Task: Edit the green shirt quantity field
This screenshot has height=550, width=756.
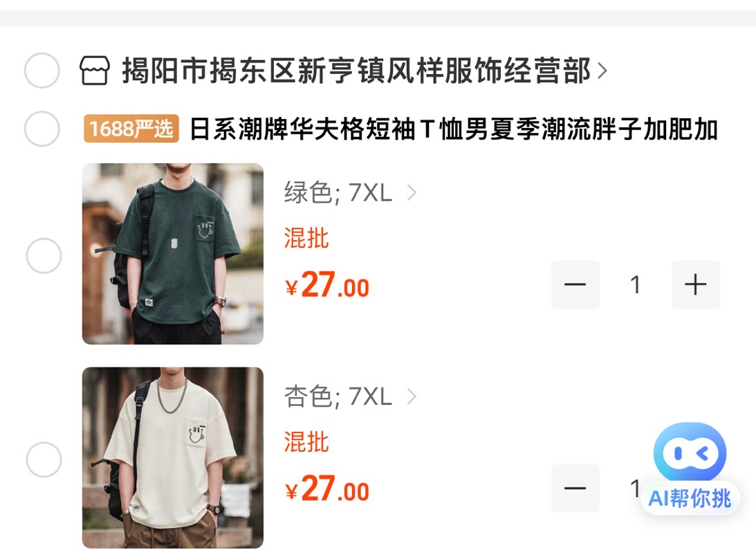Action: coord(636,284)
